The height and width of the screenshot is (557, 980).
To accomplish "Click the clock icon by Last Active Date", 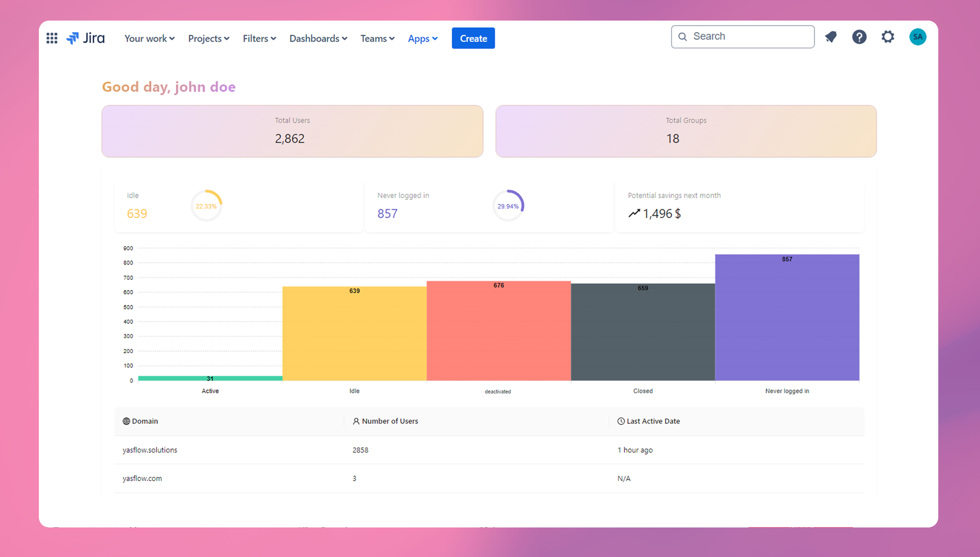I will point(621,421).
